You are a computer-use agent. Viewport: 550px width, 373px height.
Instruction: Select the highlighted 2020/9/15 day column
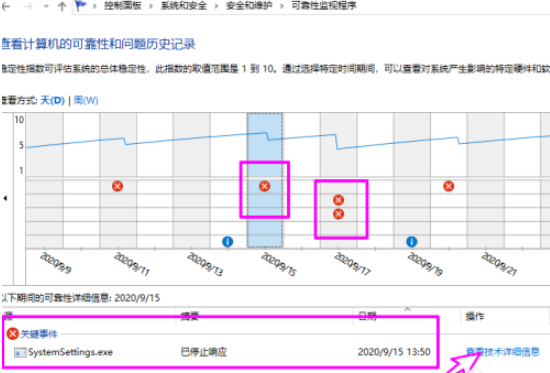coord(265,180)
